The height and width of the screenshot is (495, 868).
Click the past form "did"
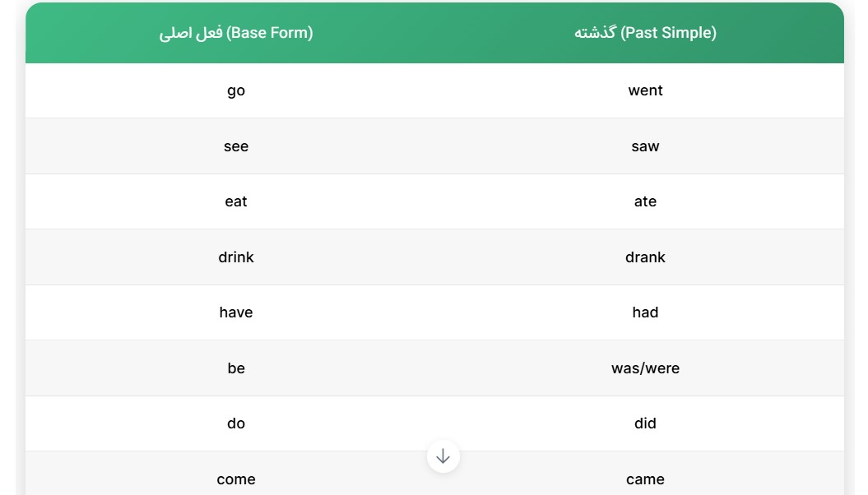[x=645, y=423]
